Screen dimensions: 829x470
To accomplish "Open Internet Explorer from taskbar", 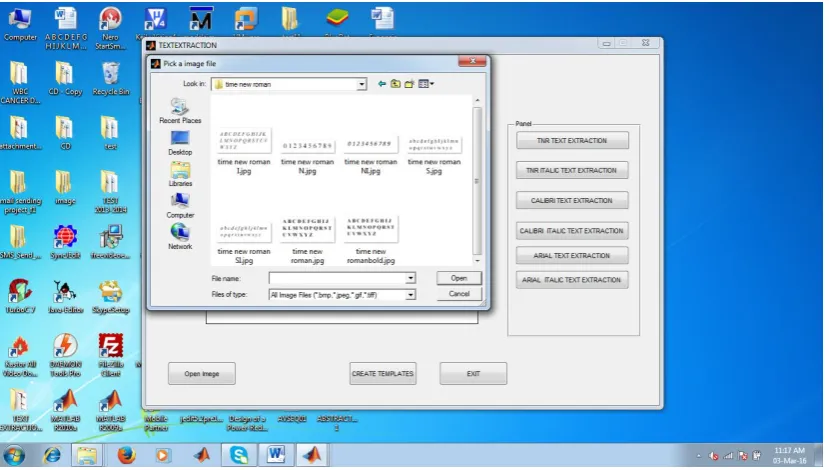I will coord(52,455).
